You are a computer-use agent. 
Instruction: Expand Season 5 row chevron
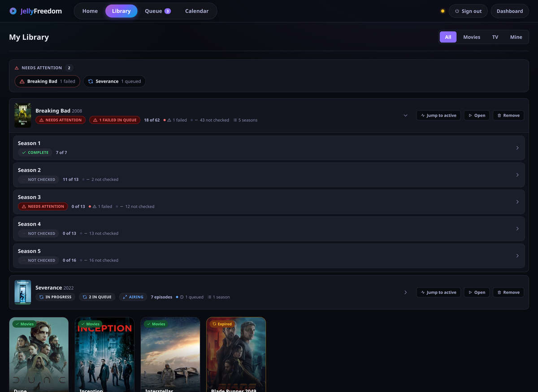point(517,256)
